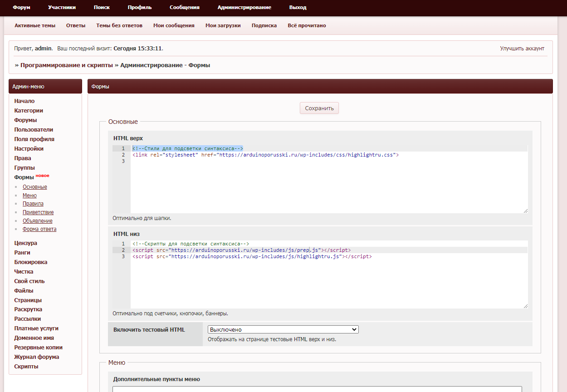Open Права admin section
The height and width of the screenshot is (392, 567).
23,158
